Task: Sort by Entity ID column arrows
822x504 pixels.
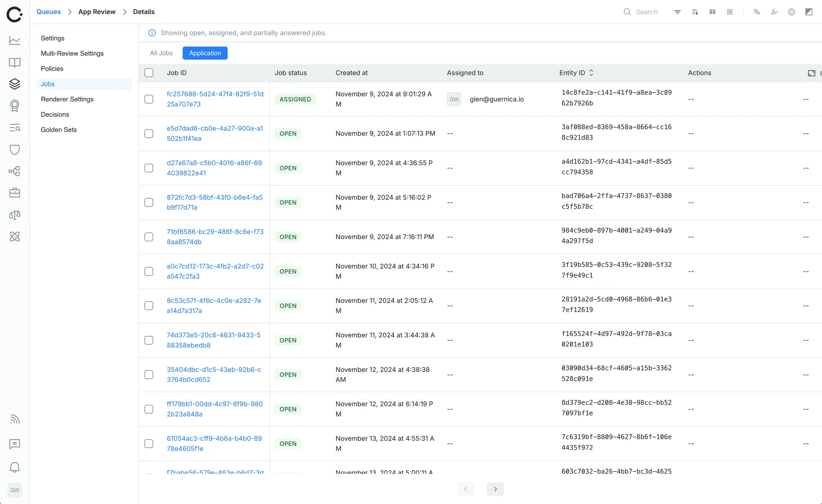Action: 591,73
